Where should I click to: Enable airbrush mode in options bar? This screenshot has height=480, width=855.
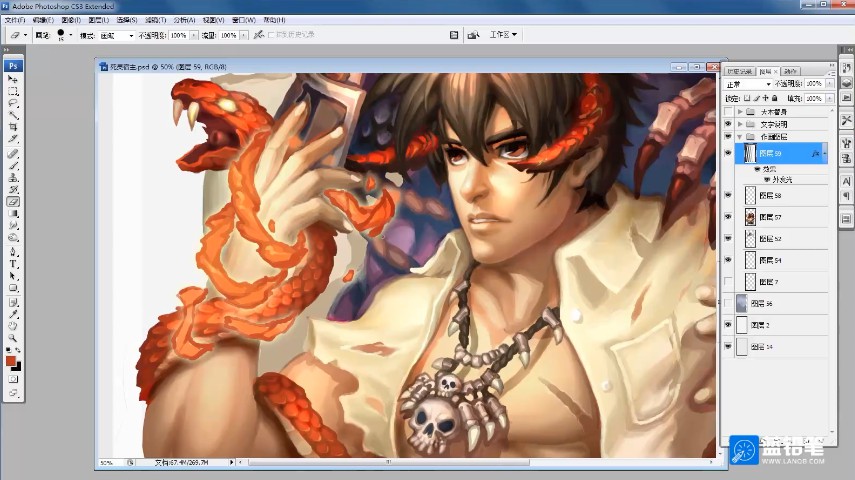[259, 34]
